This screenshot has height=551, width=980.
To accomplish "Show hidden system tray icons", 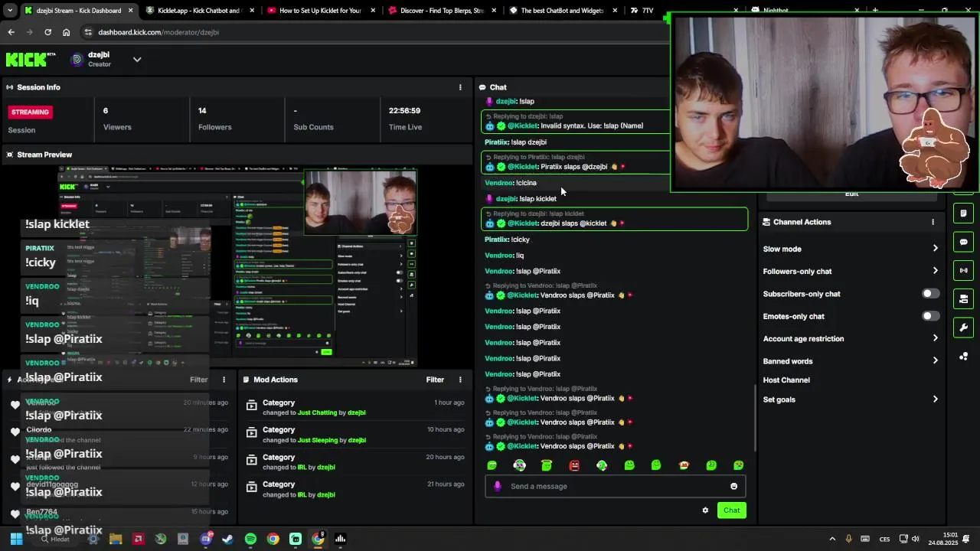I will (x=832, y=539).
